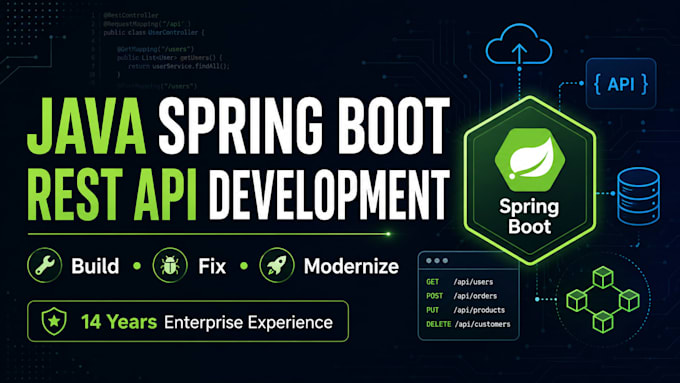Viewport: 680px width, 383px height.
Task: Click the shield star badge icon
Action: pos(54,321)
